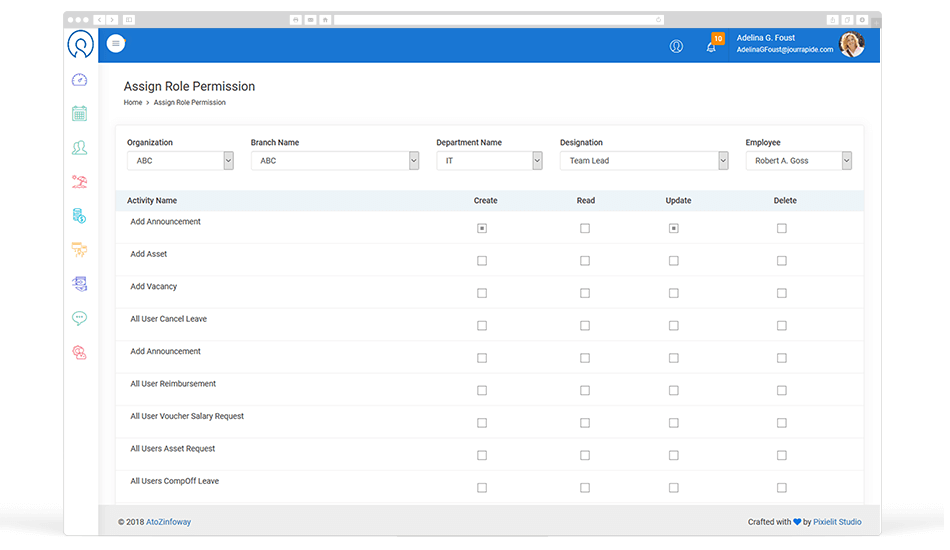Click the Home breadcrumb link

point(133,102)
